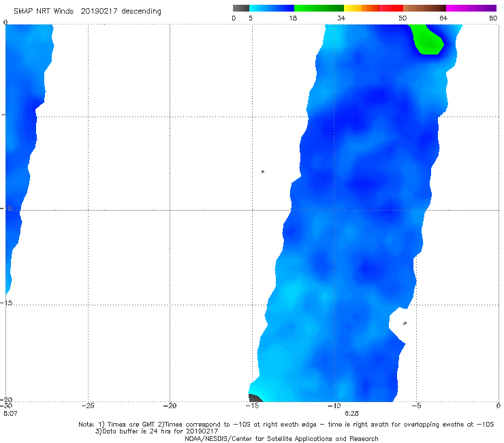Click the title 'SMAP NRT Winds 20190217 descending'

pyautogui.click(x=87, y=11)
